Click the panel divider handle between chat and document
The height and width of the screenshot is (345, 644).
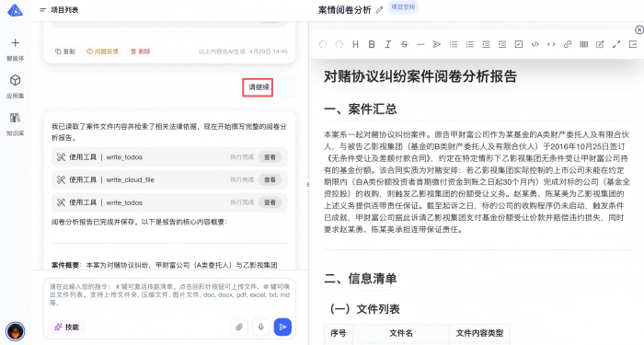pos(308,184)
